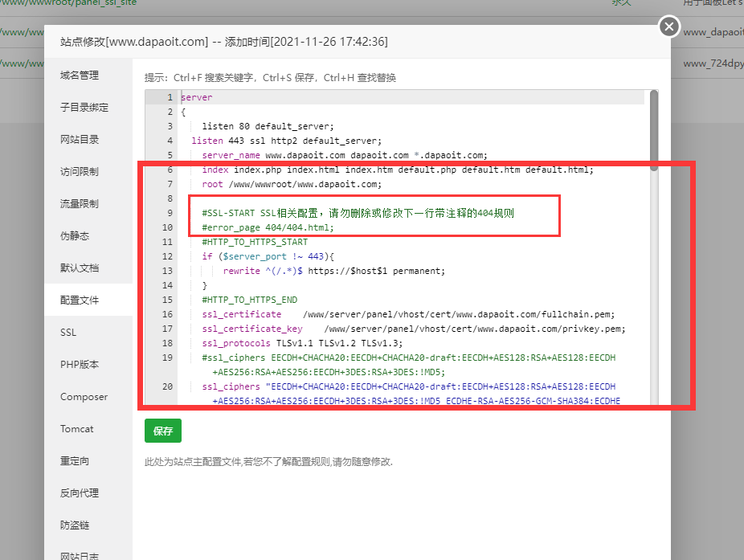Open the 子目录绑定 tab
744x560 pixels.
coord(84,108)
